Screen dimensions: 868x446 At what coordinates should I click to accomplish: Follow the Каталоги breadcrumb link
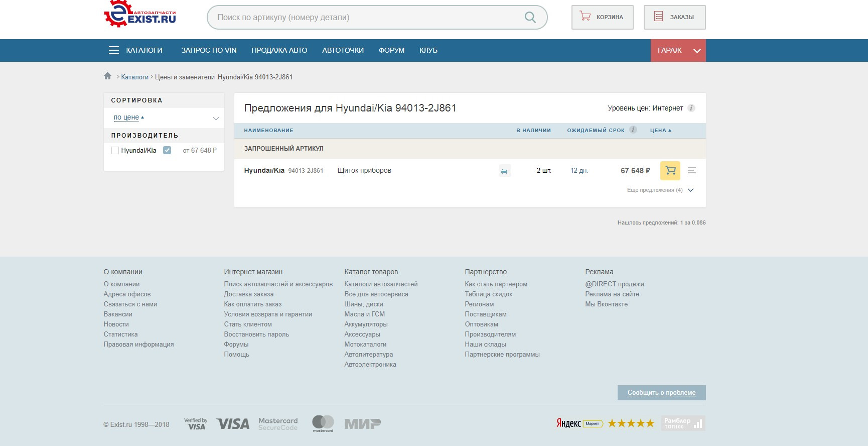134,77
